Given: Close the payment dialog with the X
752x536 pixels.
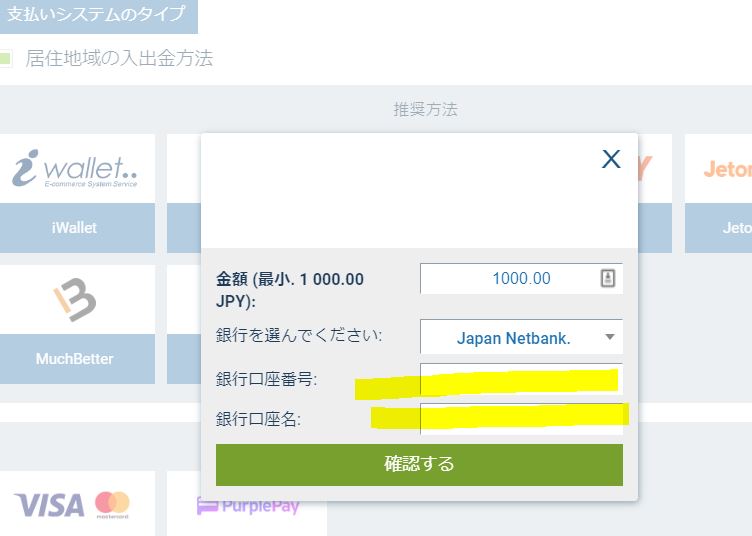Looking at the screenshot, I should click(x=611, y=159).
